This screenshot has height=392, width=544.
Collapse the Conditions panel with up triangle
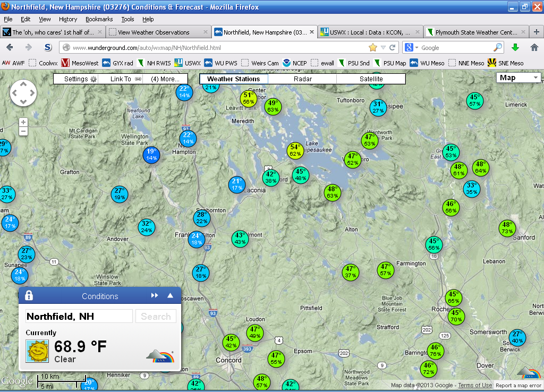(171, 295)
